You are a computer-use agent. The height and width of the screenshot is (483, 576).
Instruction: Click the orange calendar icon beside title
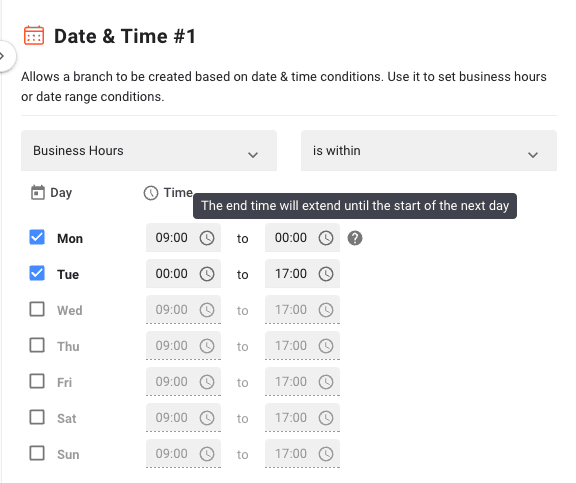(34, 36)
